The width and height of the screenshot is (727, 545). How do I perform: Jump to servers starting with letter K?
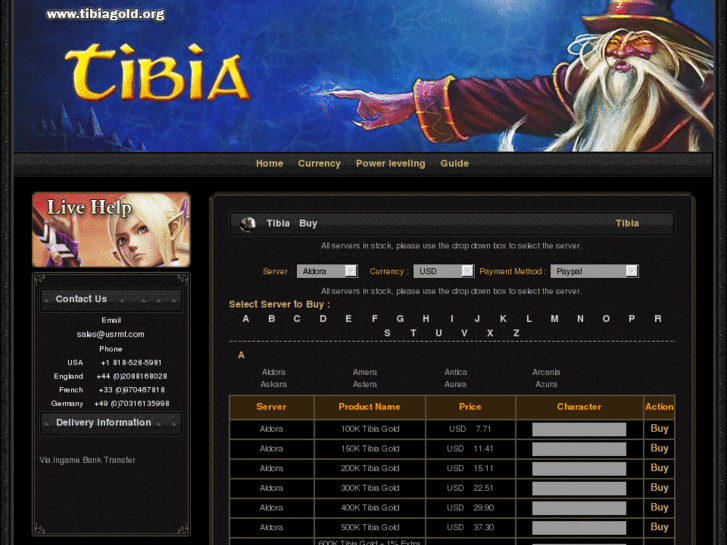click(503, 319)
